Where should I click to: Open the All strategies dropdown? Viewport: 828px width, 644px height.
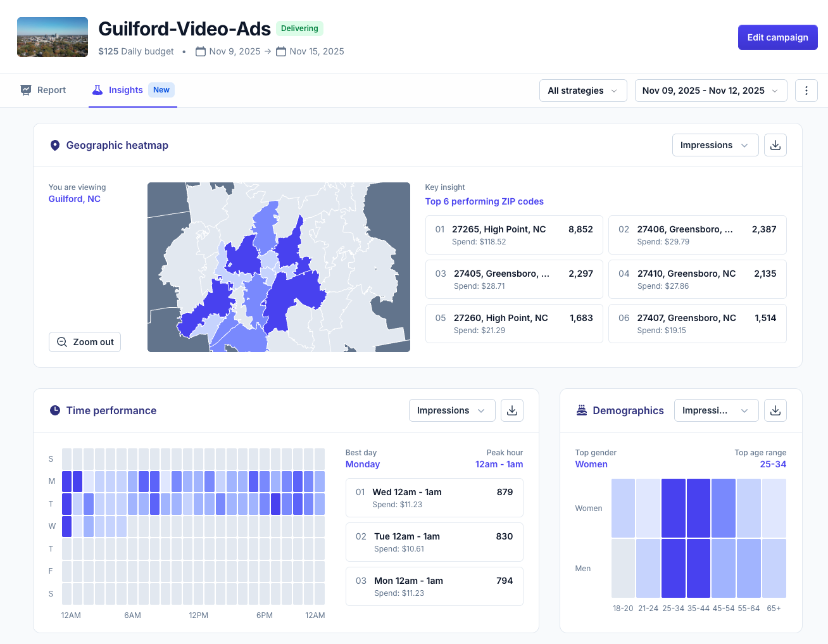[582, 90]
